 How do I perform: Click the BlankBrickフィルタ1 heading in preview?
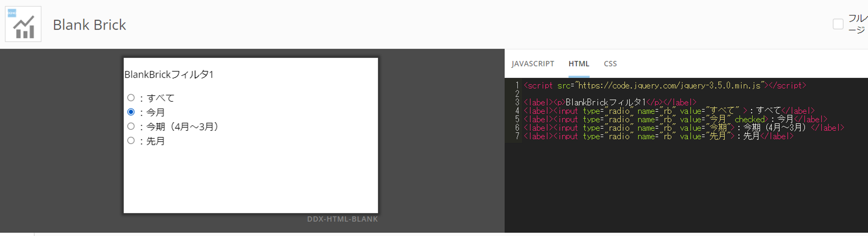[169, 74]
